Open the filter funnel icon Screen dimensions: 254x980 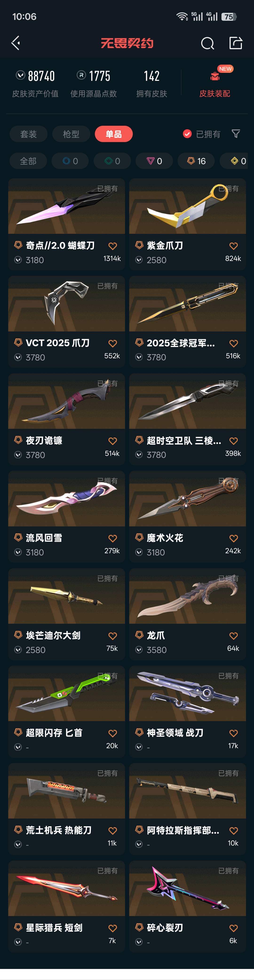[x=236, y=134]
